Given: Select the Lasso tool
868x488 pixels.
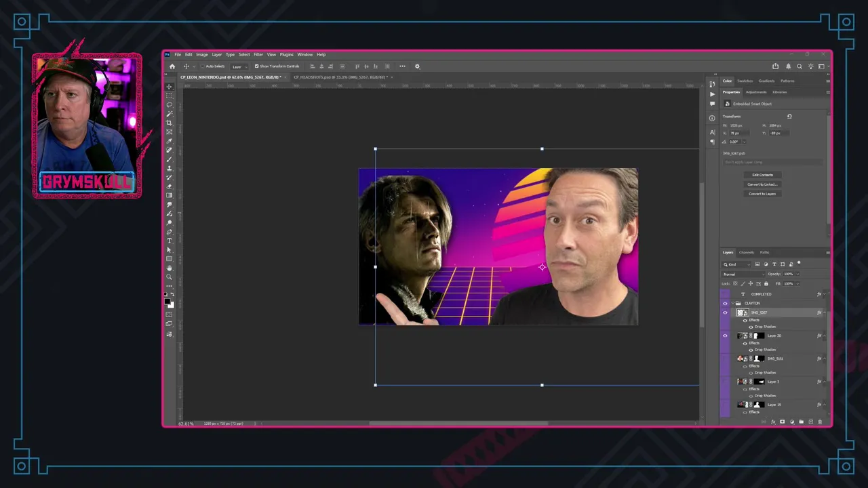Looking at the screenshot, I should tap(170, 105).
